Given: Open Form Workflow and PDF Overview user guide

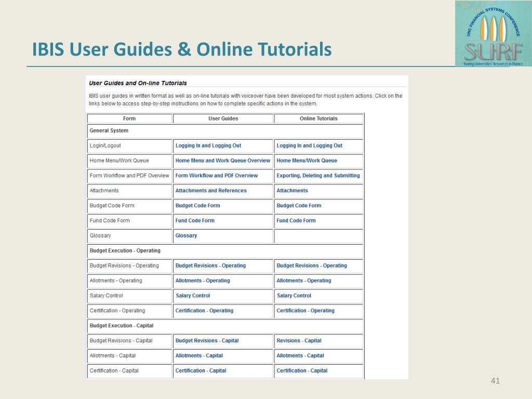Looking at the screenshot, I should pyautogui.click(x=216, y=176).
